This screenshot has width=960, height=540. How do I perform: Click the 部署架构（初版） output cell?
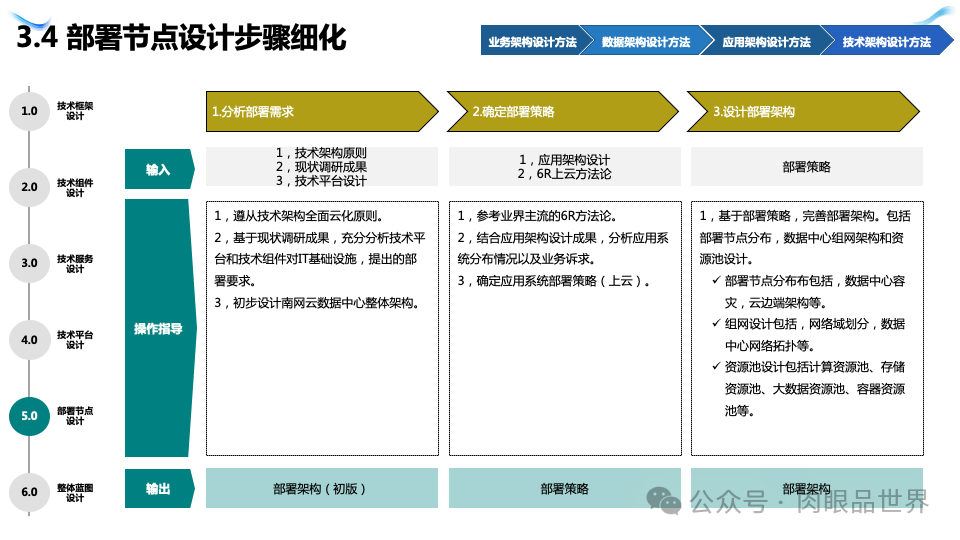tap(322, 488)
